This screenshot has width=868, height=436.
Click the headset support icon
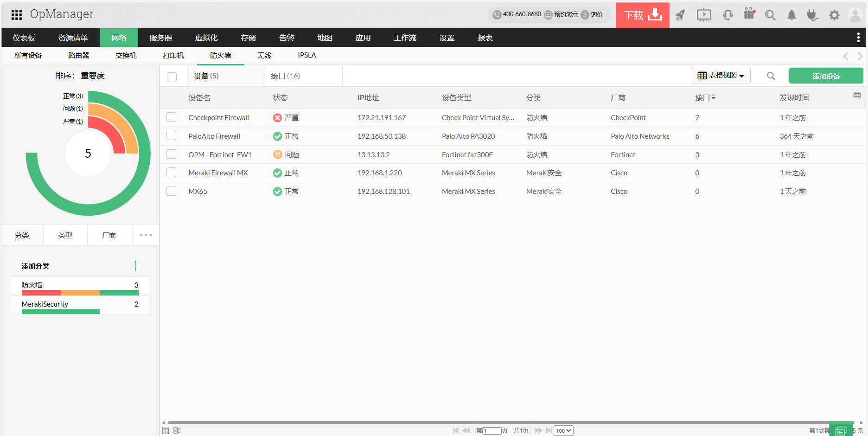tap(728, 15)
